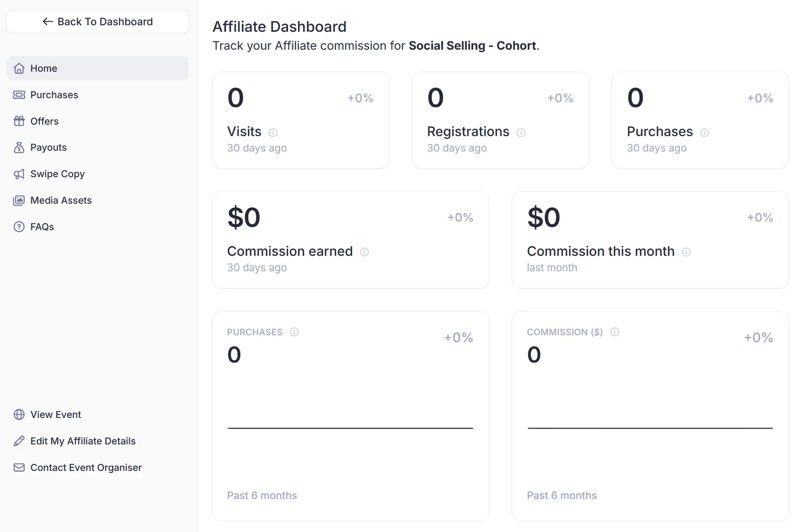Navigate to Payouts page

pos(98,147)
